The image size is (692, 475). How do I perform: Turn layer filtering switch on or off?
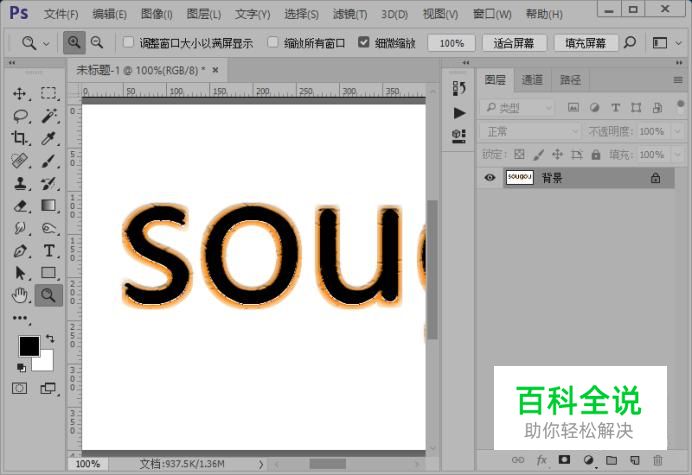[680, 106]
